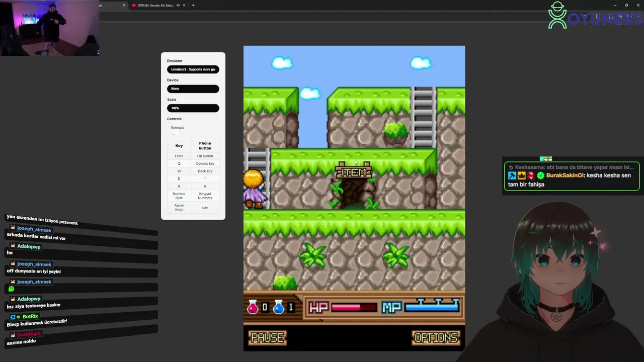Click the webcam overlay thumbnail
This screenshot has height=362, width=644.
[49, 28]
